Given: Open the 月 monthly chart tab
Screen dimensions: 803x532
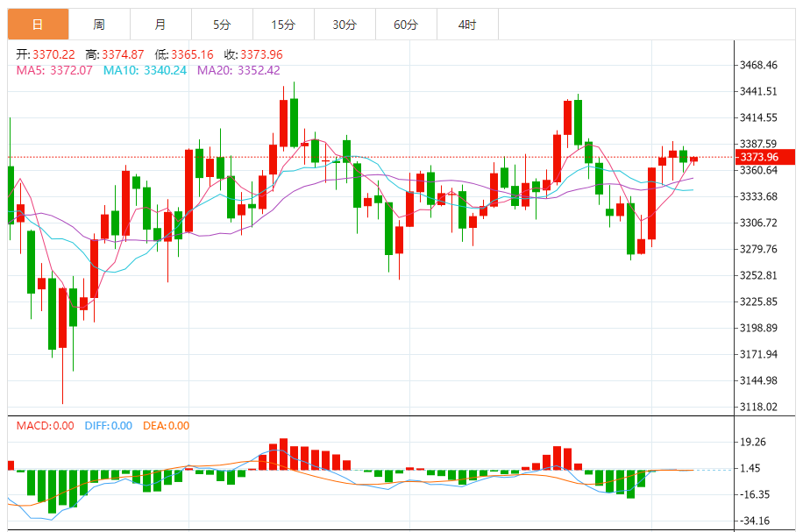Looking at the screenshot, I should tap(160, 24).
